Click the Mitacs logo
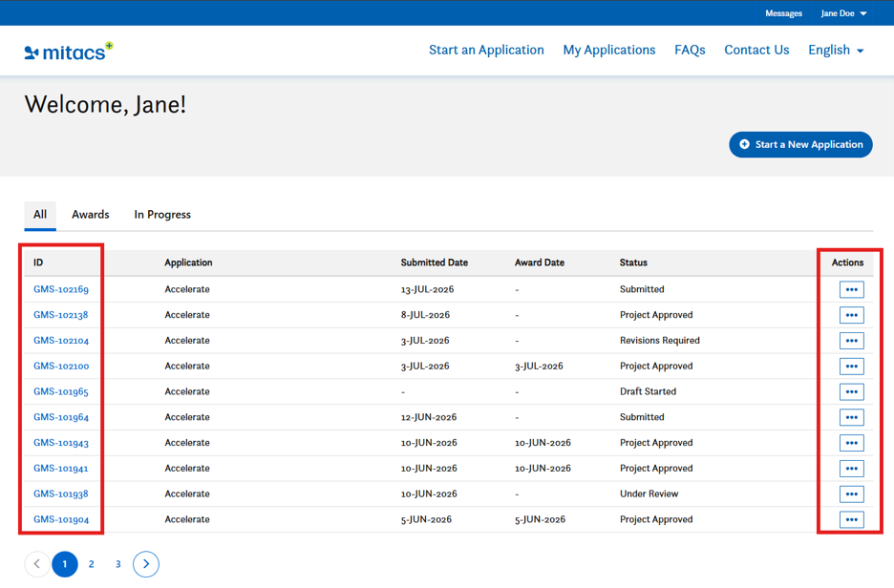This screenshot has height=588, width=894. [69, 52]
